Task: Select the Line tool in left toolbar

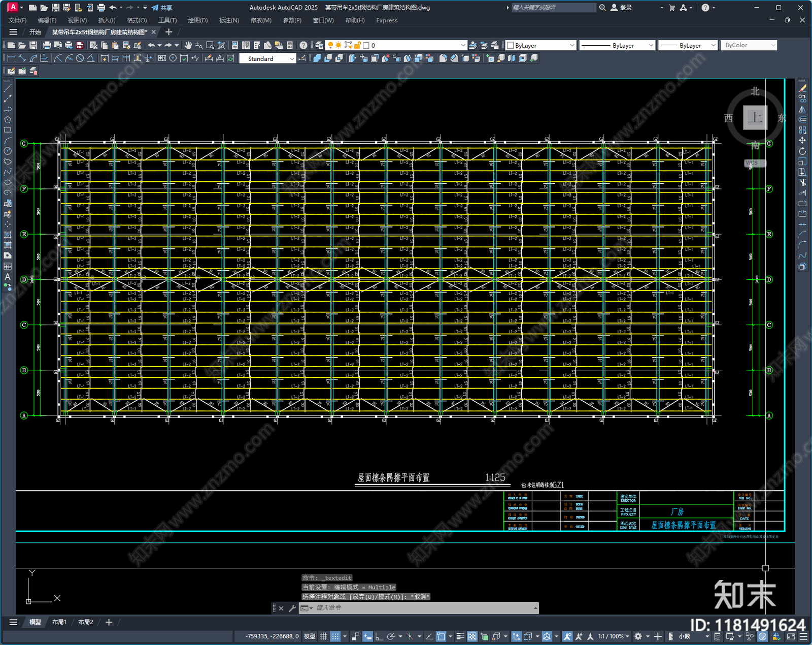Action: click(x=8, y=88)
